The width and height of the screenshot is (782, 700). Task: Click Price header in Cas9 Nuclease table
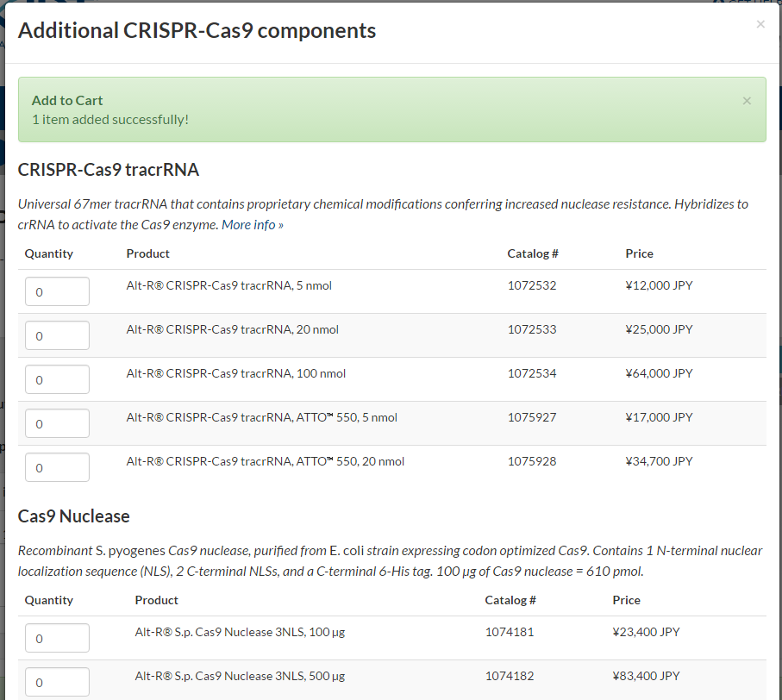click(626, 600)
